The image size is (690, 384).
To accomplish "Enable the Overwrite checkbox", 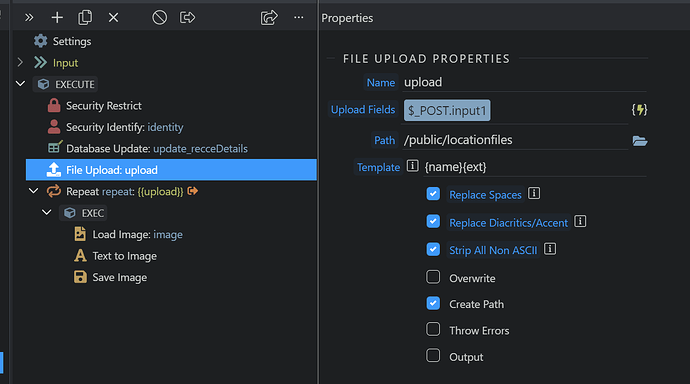I will click(x=433, y=277).
